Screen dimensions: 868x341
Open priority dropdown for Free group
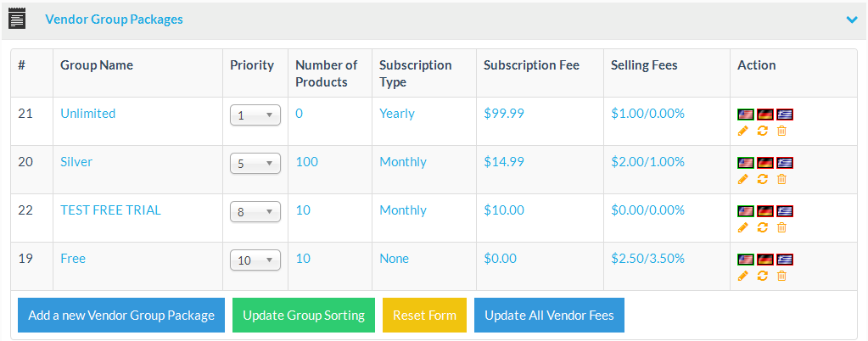tap(255, 260)
